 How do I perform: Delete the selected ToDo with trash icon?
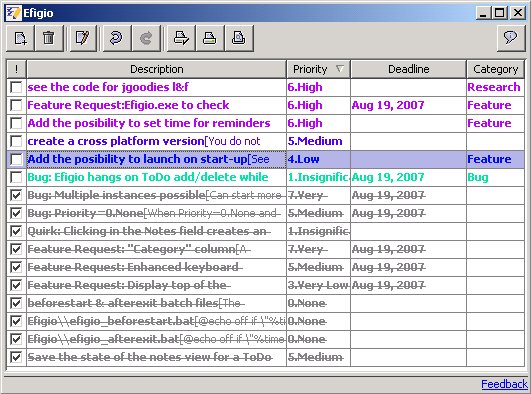coord(49,38)
